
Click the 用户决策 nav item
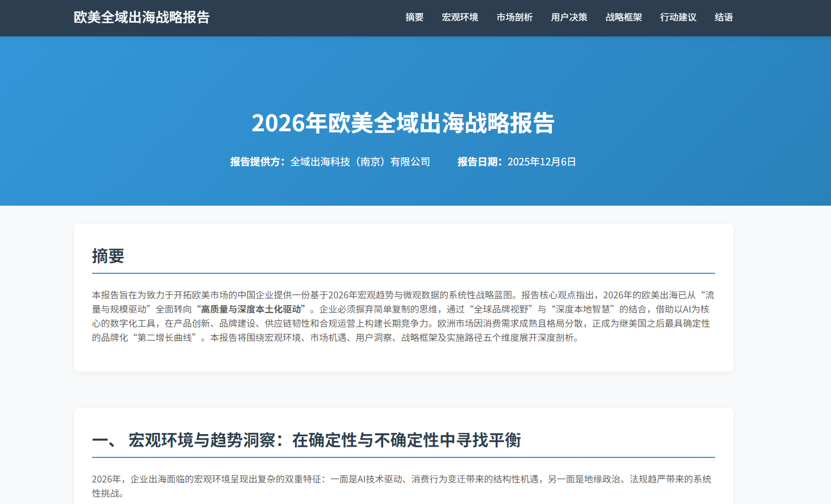(x=568, y=18)
